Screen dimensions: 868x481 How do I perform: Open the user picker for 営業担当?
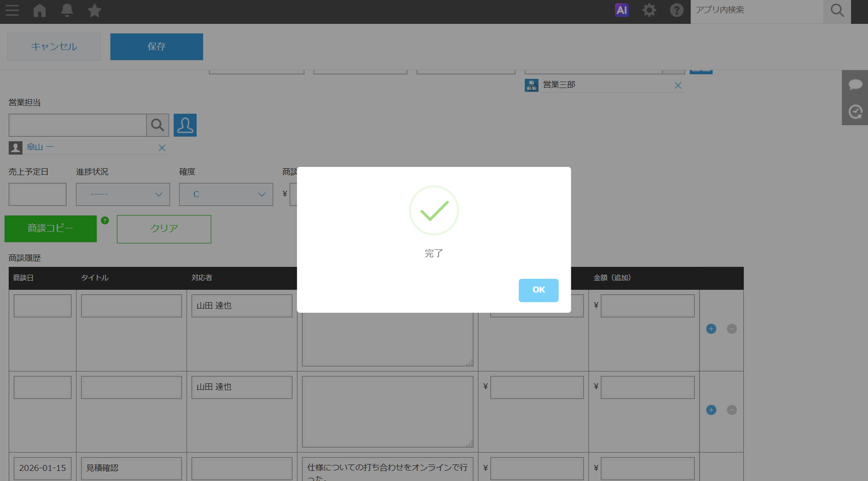click(x=185, y=125)
